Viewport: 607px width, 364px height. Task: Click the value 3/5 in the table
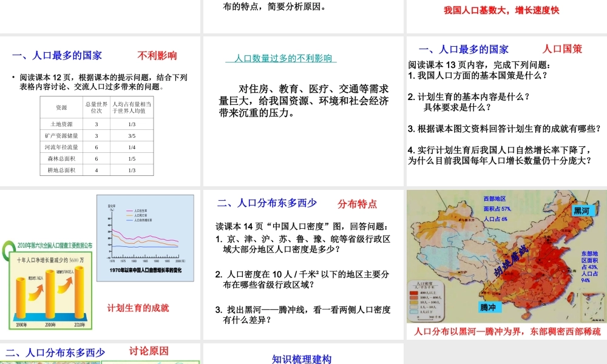coord(132,136)
